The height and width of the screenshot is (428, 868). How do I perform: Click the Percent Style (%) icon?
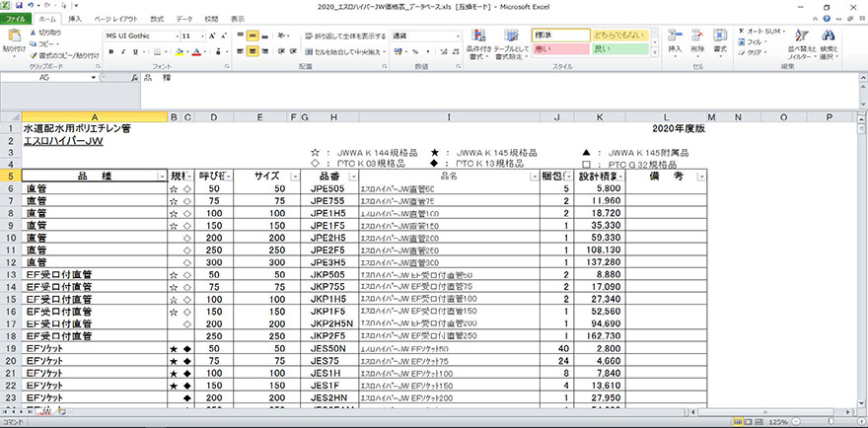tap(414, 51)
